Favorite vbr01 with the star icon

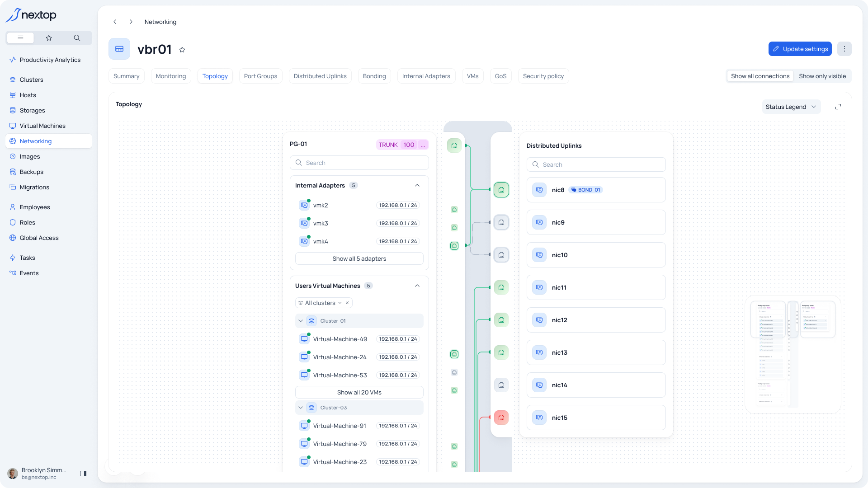(182, 50)
